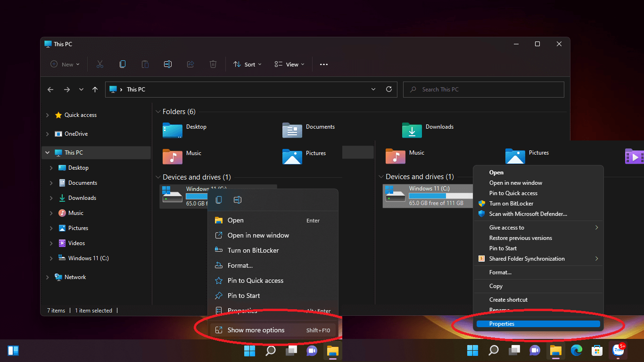Viewport: 644px width, 362px height.
Task: Click '1 item selected' in the status bar
Action: [x=93, y=311]
